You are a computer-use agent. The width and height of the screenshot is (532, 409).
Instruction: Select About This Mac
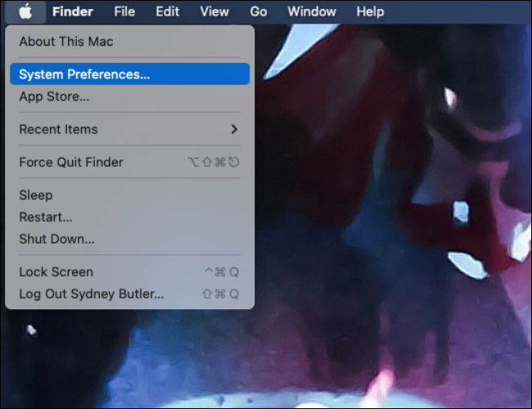[129, 42]
